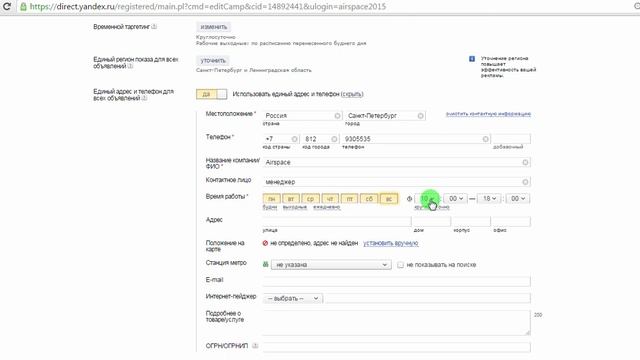Check не показывать на поиске checkbox

click(400, 265)
